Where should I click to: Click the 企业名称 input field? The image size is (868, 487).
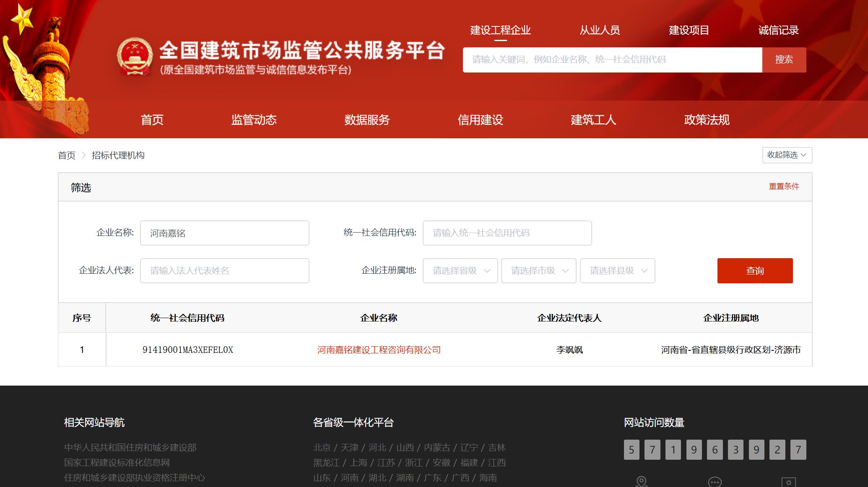(x=225, y=233)
